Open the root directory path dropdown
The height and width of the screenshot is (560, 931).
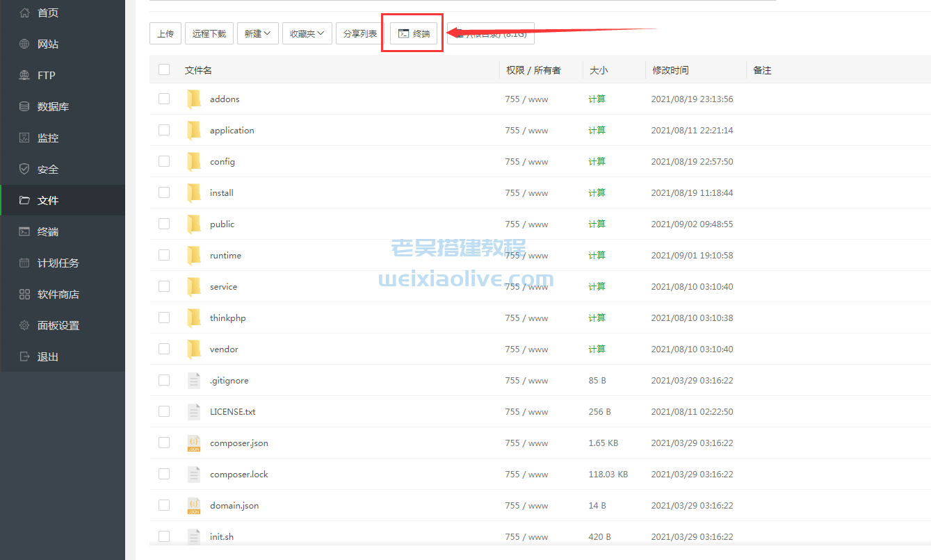(x=490, y=33)
